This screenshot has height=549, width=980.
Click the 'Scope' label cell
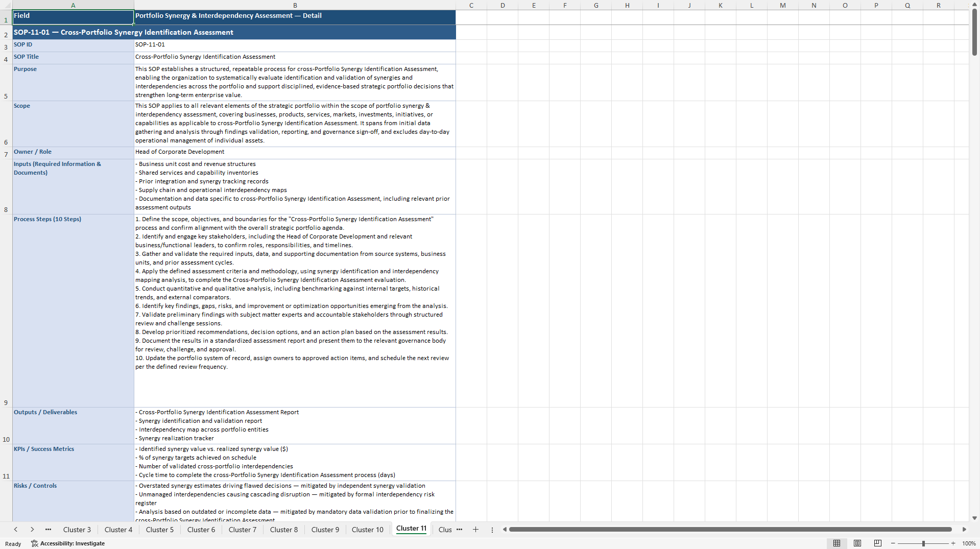[x=73, y=124]
